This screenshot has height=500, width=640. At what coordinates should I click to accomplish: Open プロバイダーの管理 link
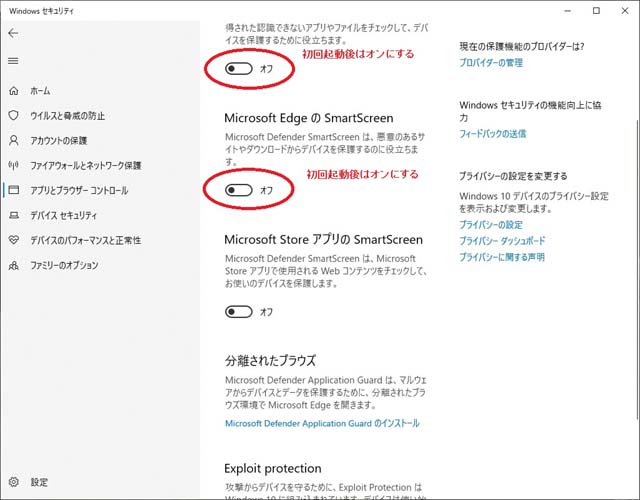pyautogui.click(x=491, y=63)
